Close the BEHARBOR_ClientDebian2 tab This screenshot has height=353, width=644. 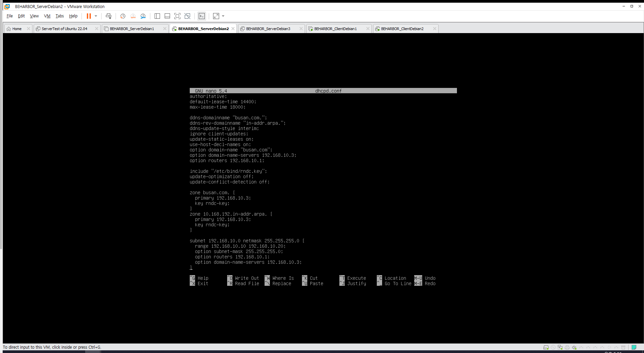[x=435, y=29]
